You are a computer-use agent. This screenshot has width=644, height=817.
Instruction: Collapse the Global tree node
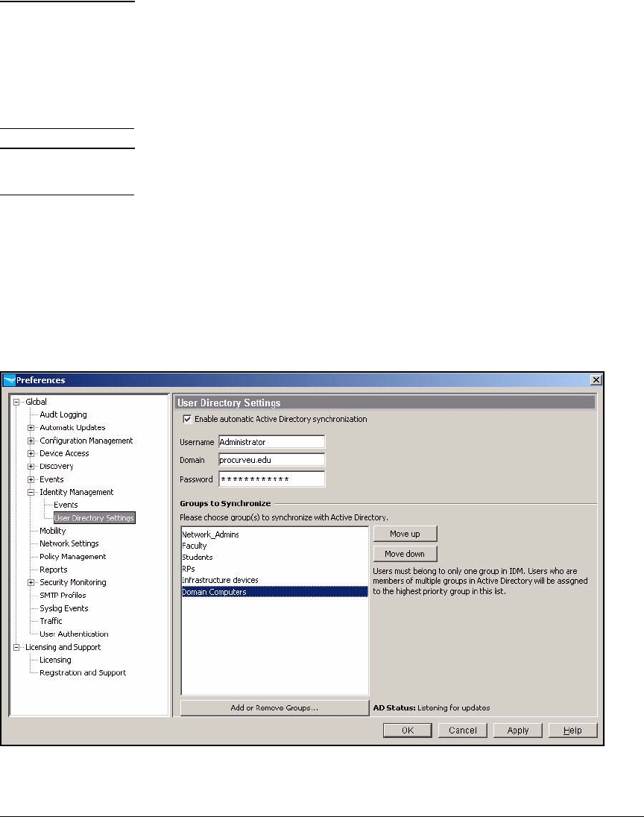click(16, 402)
